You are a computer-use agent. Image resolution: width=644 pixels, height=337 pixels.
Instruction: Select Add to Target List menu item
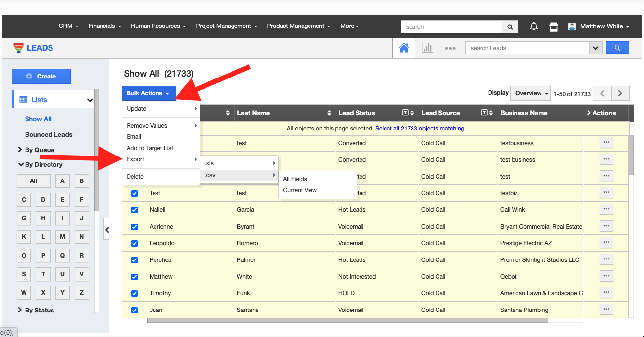click(150, 148)
